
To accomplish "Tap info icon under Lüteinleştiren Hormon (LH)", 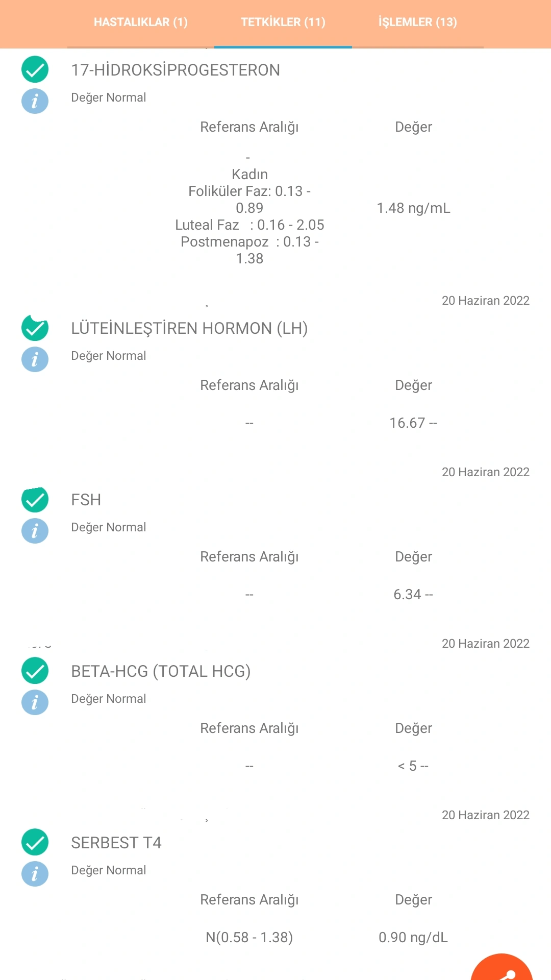I will coord(35,359).
